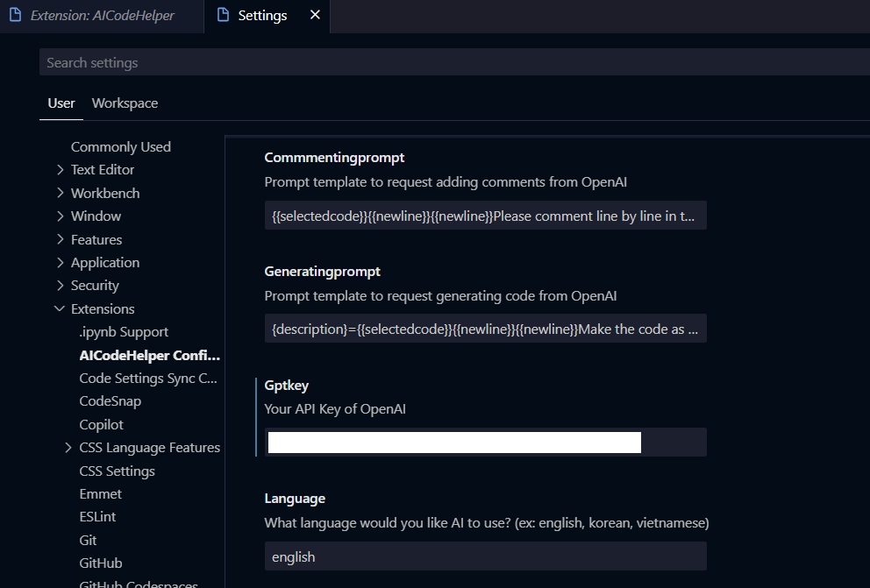
Task: Open Security settings category
Action: tap(95, 286)
